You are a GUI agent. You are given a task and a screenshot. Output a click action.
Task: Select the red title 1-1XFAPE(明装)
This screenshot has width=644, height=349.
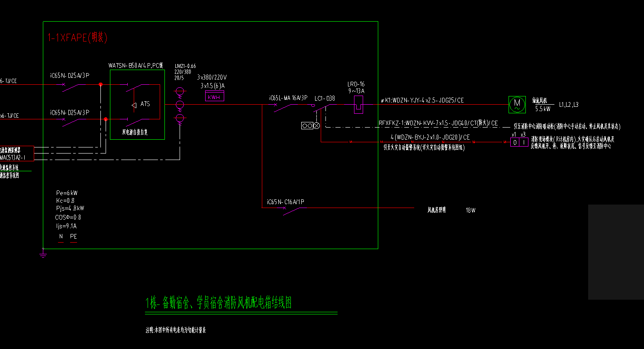[77, 38]
